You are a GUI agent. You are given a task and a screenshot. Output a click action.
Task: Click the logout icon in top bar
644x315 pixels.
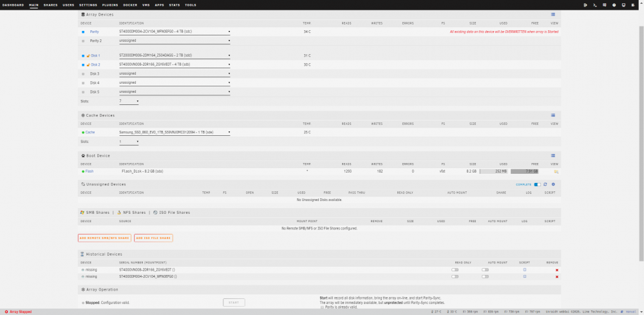coord(585,5)
